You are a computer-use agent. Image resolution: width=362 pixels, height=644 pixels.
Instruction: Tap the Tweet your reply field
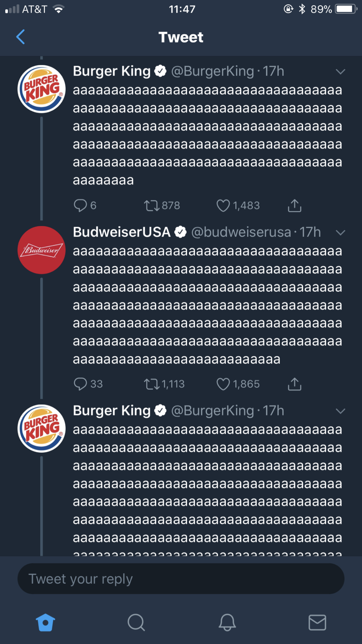181,579
